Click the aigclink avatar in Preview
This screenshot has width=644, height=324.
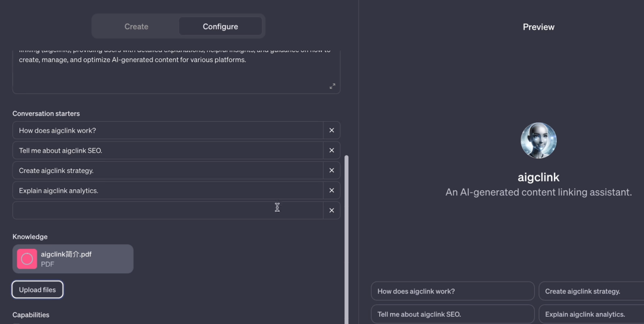538,140
